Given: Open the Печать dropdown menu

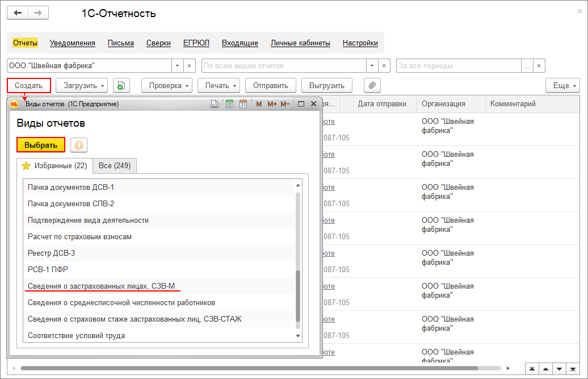Looking at the screenshot, I should coord(219,86).
